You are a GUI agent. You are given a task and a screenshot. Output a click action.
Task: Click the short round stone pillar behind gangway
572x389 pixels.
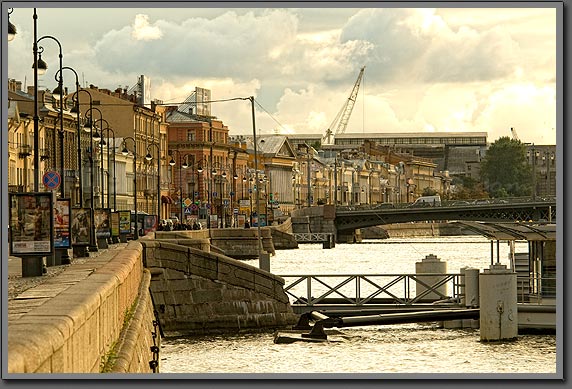click(x=431, y=276)
